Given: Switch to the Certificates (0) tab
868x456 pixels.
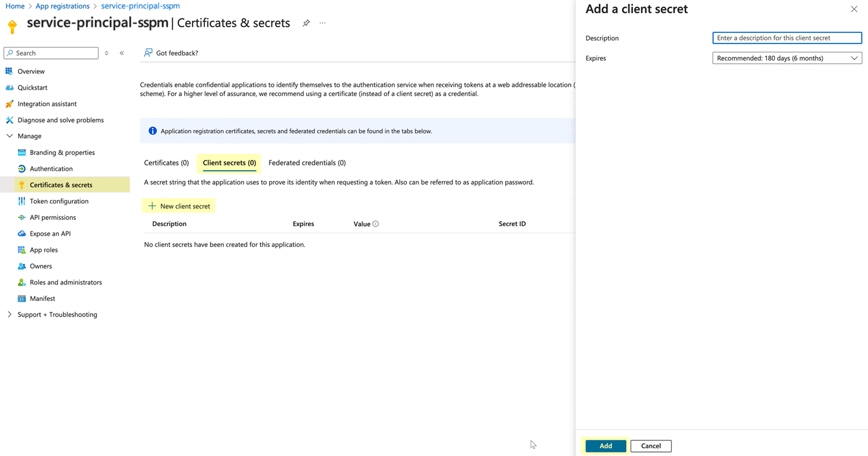Looking at the screenshot, I should click(166, 163).
